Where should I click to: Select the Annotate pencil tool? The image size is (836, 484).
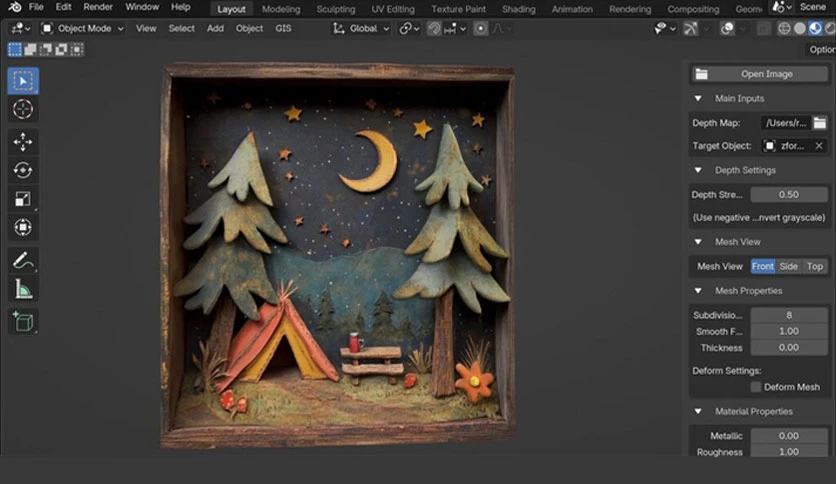[23, 261]
